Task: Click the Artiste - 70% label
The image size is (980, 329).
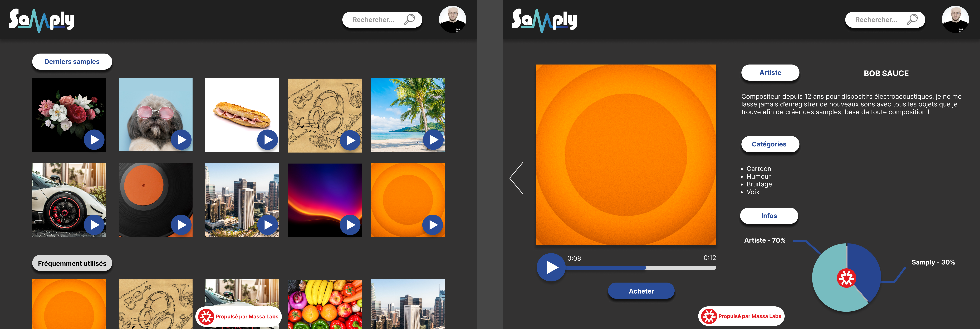Action: 765,240
